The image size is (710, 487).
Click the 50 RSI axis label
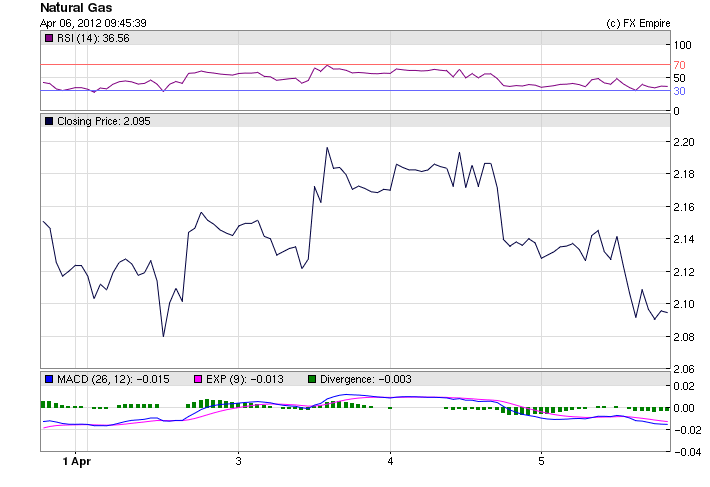tap(679, 78)
